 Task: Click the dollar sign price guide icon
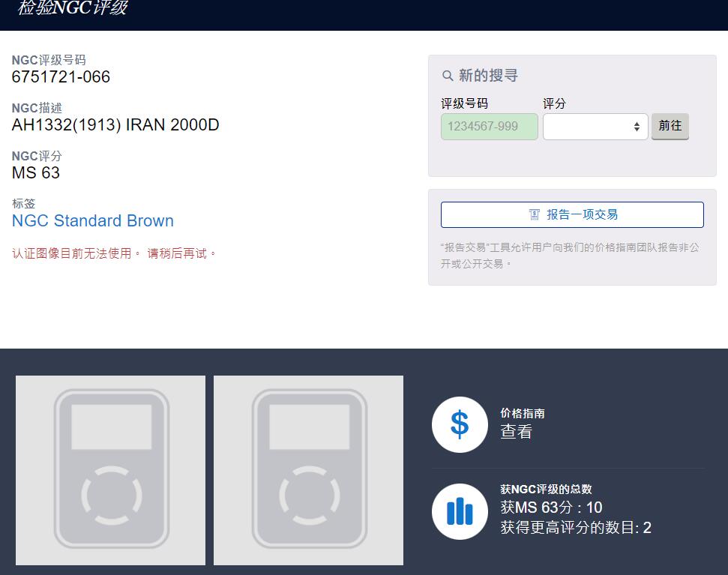[x=460, y=424]
